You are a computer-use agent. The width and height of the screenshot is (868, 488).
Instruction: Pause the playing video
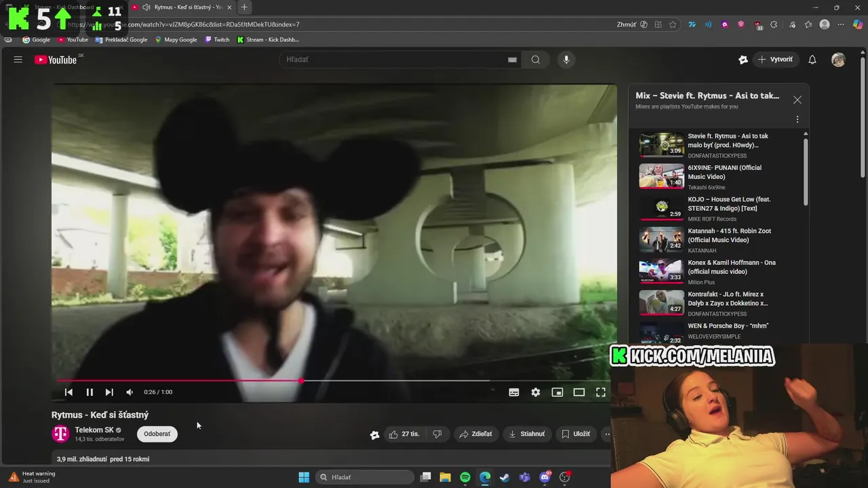(x=90, y=392)
